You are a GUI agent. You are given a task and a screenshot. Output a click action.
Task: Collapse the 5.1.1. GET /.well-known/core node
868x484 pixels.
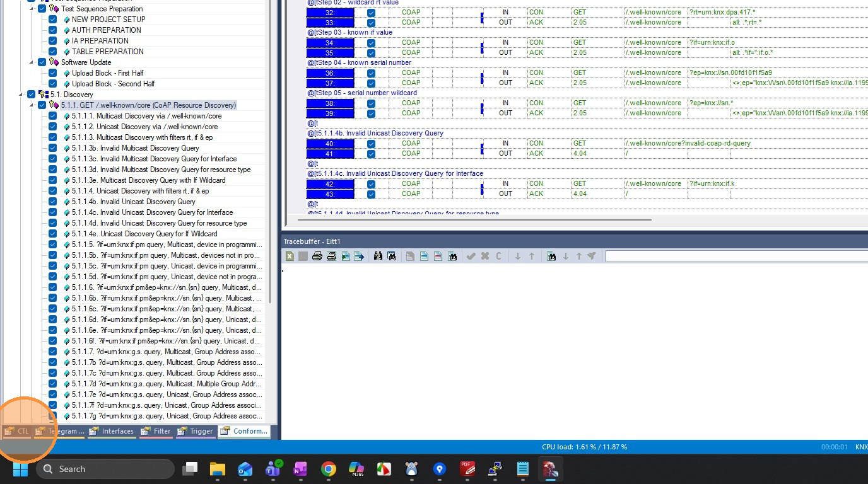[x=32, y=105]
